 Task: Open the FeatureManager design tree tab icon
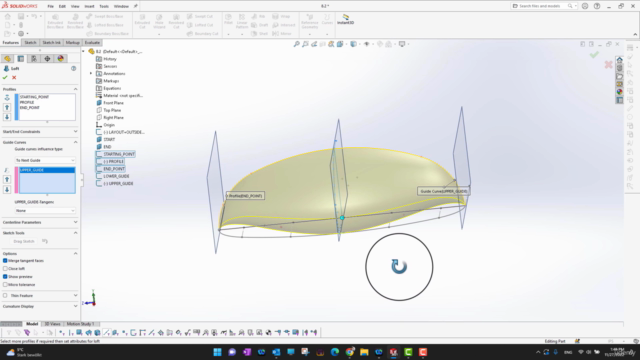7,59
